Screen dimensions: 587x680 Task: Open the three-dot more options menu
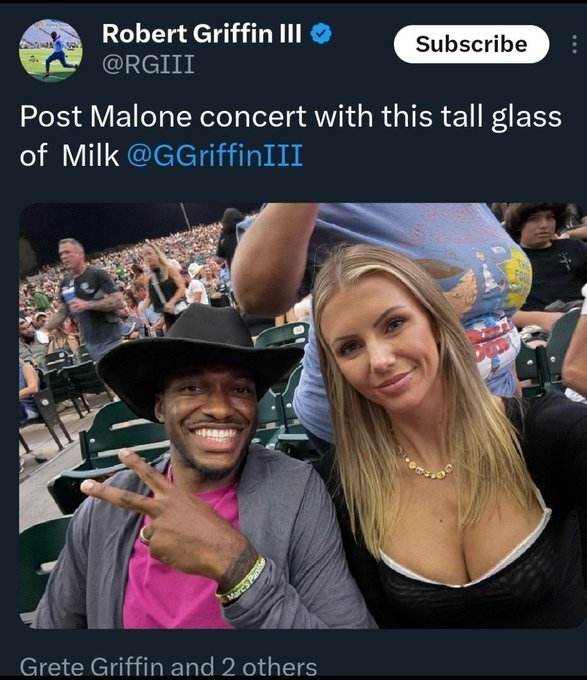[x=574, y=44]
